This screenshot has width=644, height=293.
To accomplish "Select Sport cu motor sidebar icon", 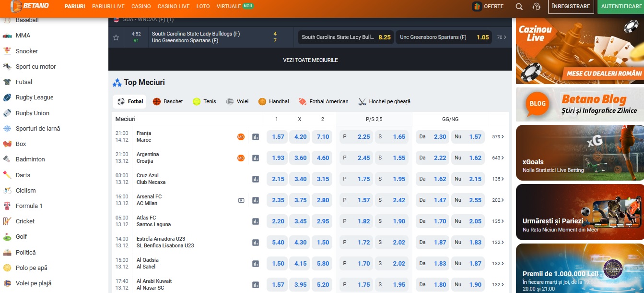I will [x=7, y=66].
